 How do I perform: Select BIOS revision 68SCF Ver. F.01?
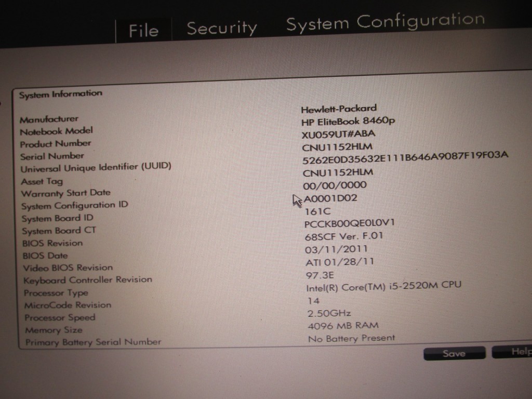[344, 236]
